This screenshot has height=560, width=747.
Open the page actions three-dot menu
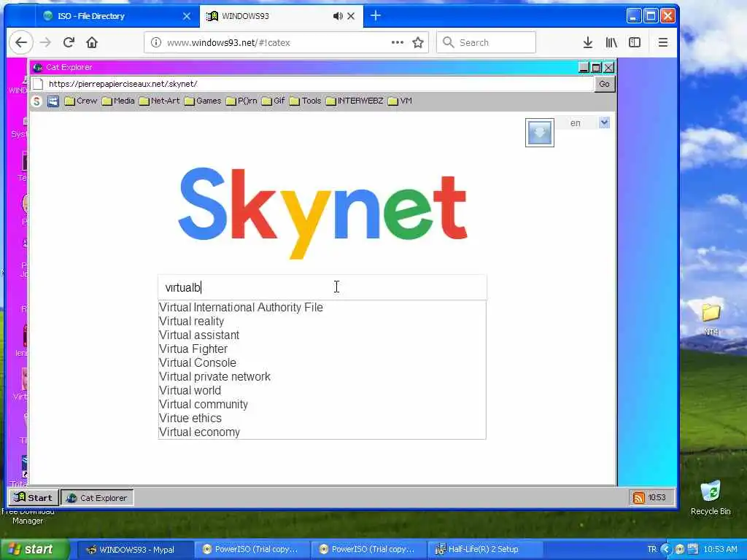pyautogui.click(x=398, y=42)
